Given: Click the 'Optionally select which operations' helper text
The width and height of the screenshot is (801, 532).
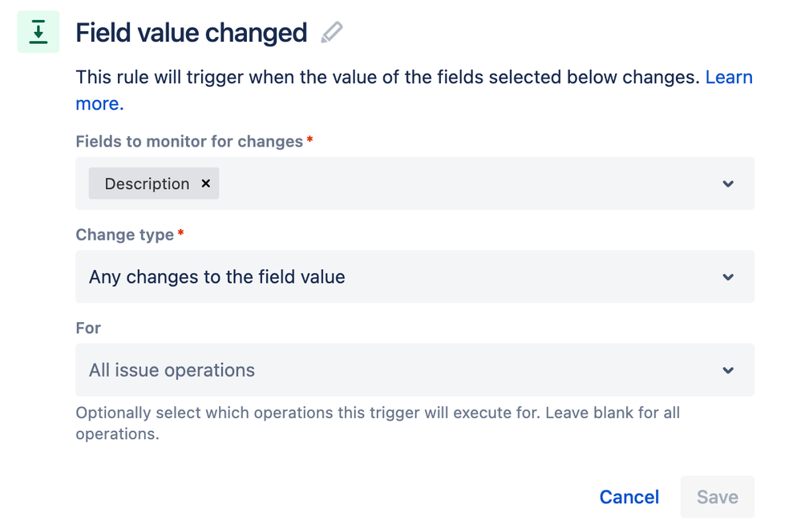Looking at the screenshot, I should (x=378, y=423).
